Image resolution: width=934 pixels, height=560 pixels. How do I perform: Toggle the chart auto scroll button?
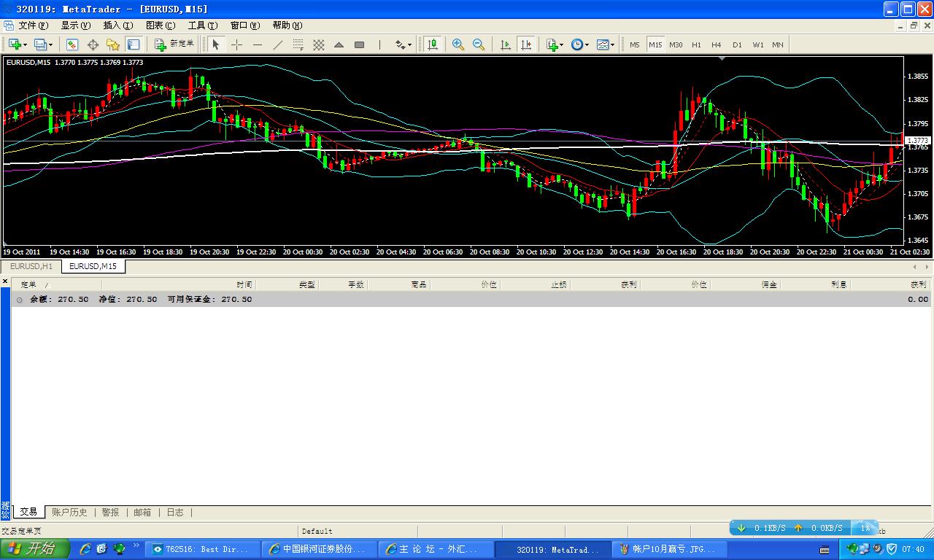(506, 44)
